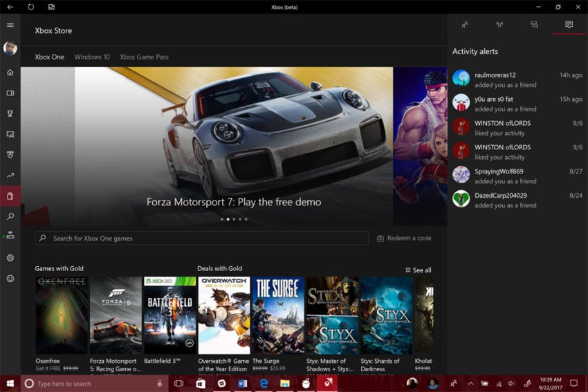Click the refresh icon in title bar
Image resolution: width=588 pixels, height=392 pixels.
pos(31,7)
